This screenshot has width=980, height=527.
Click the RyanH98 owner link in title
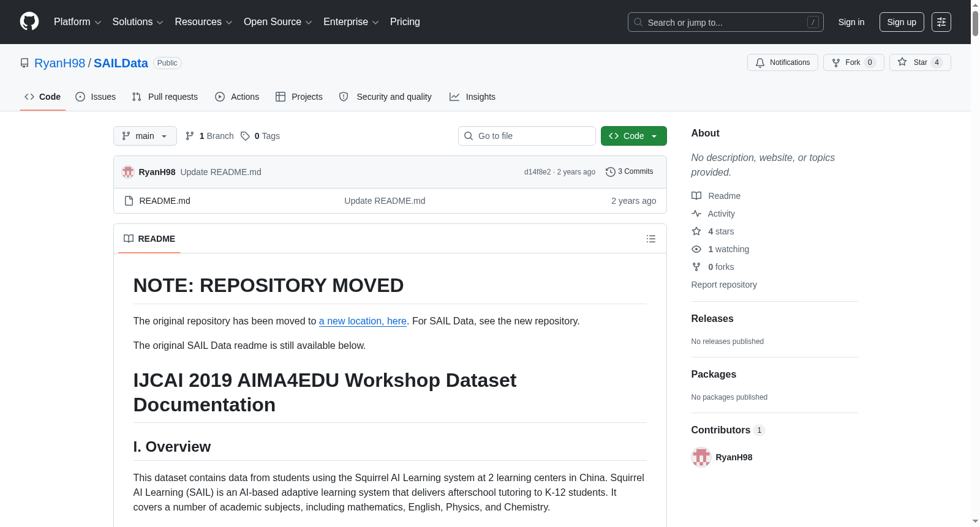coord(60,63)
